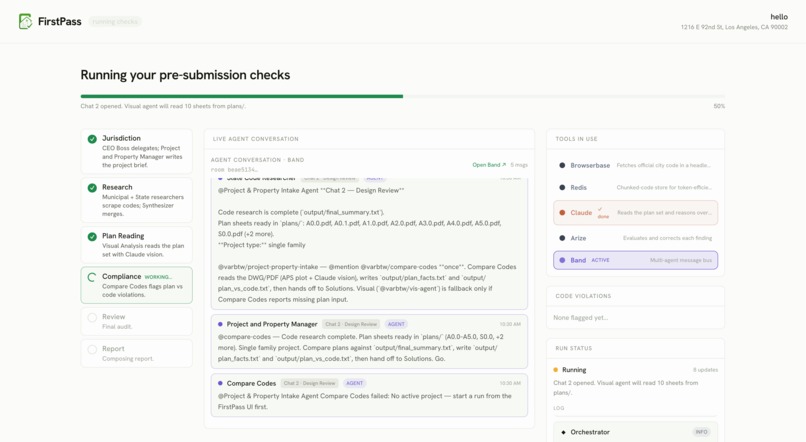806x442 pixels.
Task: Open the Redis tool row
Action: [x=635, y=188]
